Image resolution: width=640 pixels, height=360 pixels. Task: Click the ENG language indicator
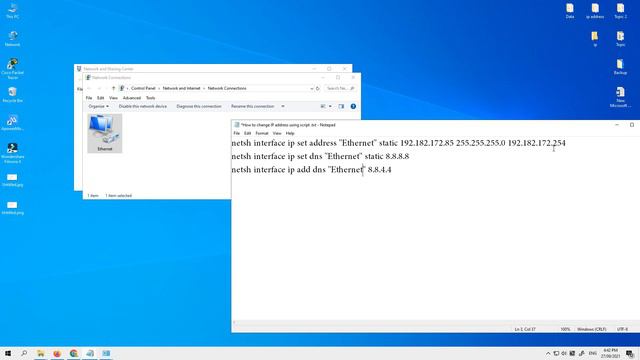(592, 353)
